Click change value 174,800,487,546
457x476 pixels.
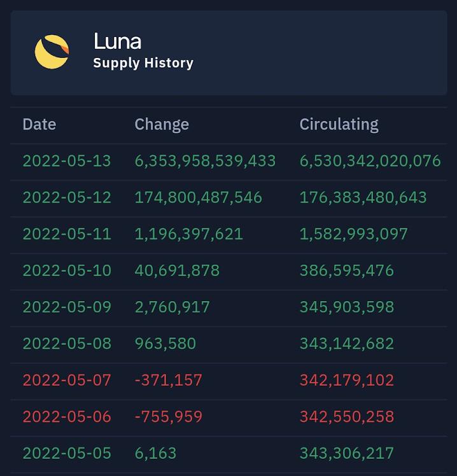pyautogui.click(x=198, y=197)
